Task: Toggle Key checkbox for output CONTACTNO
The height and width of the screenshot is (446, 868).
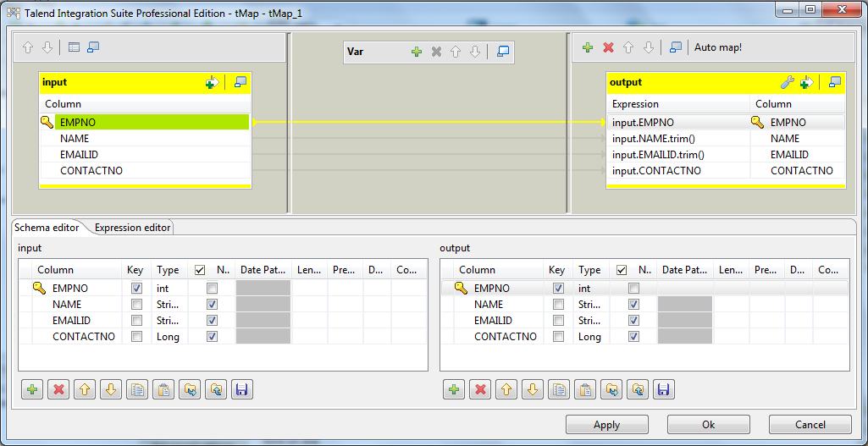Action: click(558, 337)
